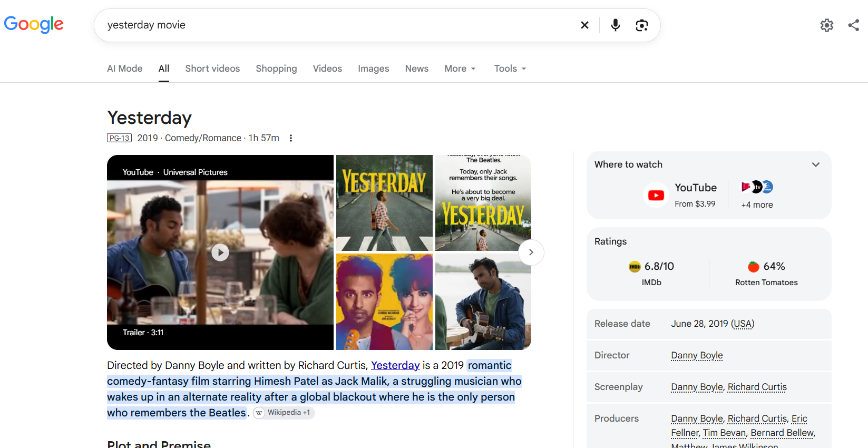Click the Google logo
The height and width of the screenshot is (448, 868).
tap(34, 24)
